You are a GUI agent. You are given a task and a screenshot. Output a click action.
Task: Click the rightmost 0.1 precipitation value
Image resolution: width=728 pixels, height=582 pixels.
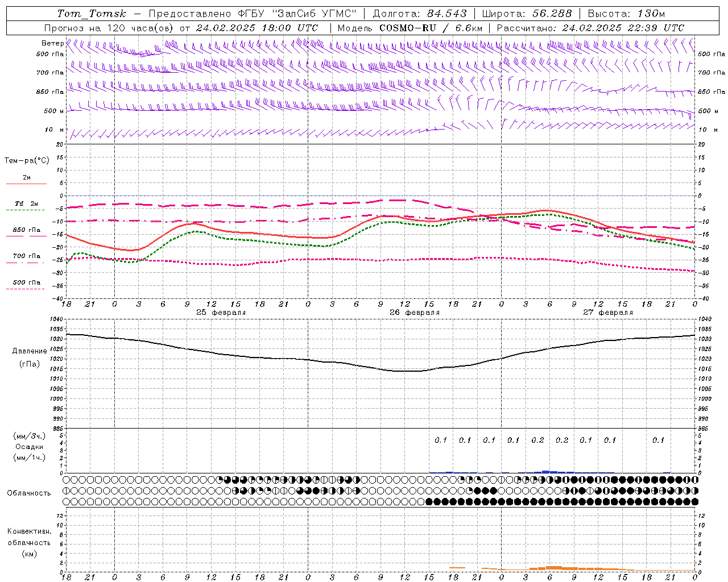658,440
